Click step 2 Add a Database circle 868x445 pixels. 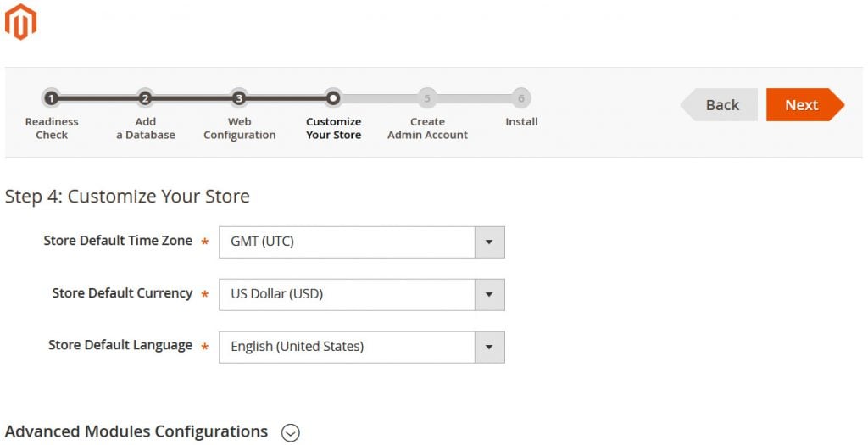(x=145, y=98)
